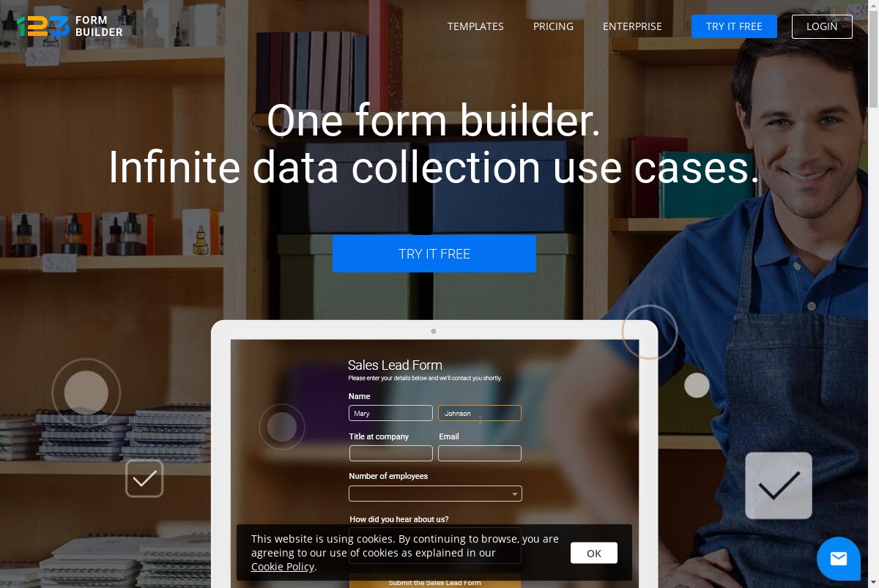Open the Cookie Policy link
The image size is (879, 588).
(283, 567)
